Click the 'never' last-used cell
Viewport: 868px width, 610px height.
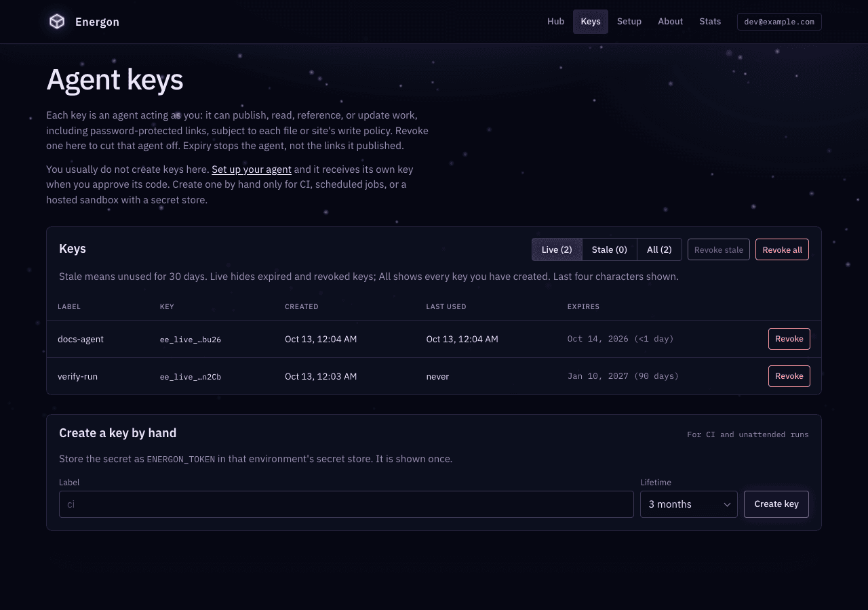[437, 376]
